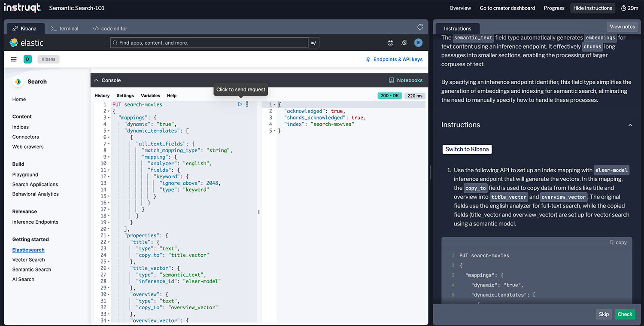Image resolution: width=644 pixels, height=326 pixels.
Task: Collapse the Console panel arrow
Action: 96,80
